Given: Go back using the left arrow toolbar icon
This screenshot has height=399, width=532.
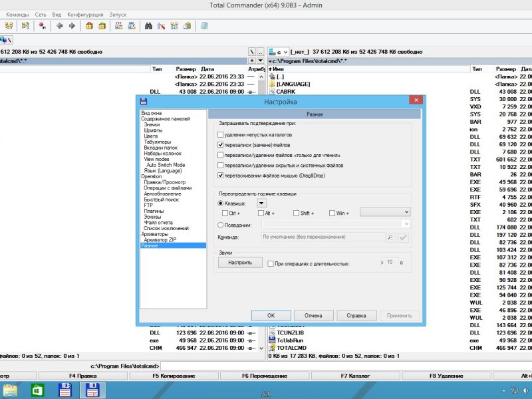Looking at the screenshot, I should (59, 26).
